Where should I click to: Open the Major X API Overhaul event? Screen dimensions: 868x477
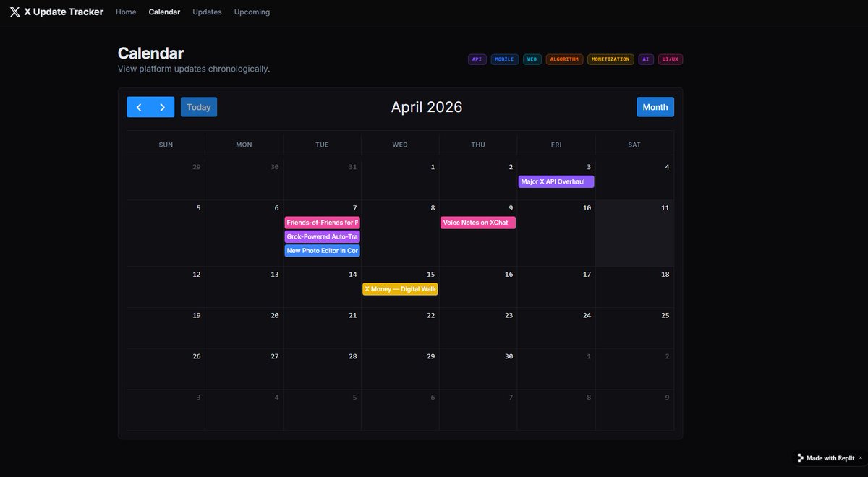pos(556,181)
